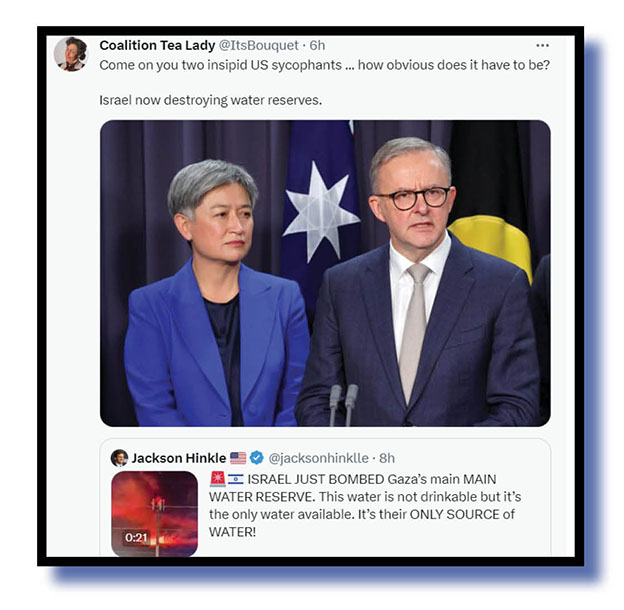Click the woman in blue blazer in photo
The image size is (624, 610).
(x=217, y=294)
